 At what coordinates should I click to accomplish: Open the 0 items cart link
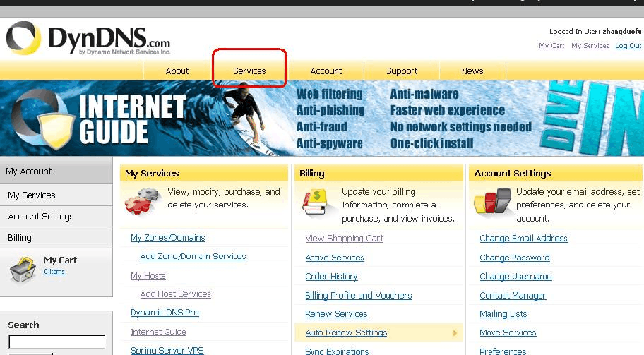pos(54,272)
